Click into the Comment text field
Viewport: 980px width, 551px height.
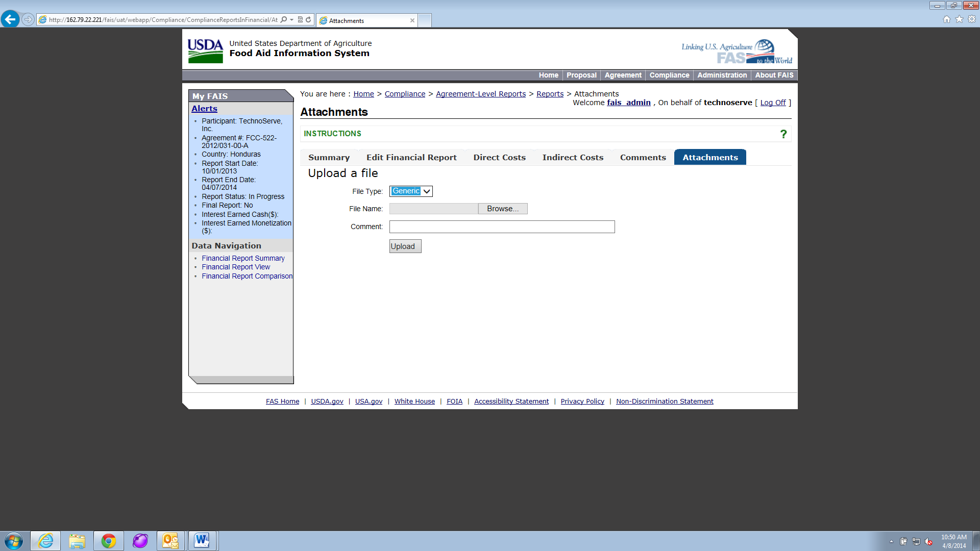pyautogui.click(x=502, y=227)
